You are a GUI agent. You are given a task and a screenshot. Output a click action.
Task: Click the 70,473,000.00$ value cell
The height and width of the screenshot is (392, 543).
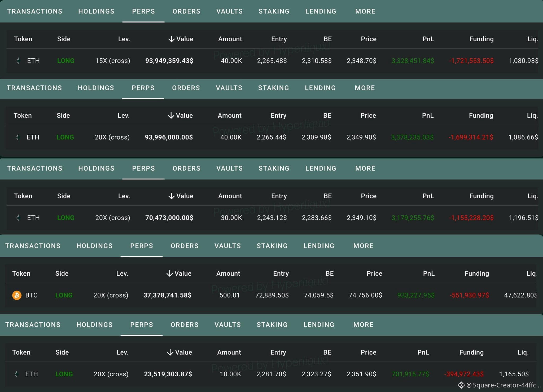[x=169, y=218]
